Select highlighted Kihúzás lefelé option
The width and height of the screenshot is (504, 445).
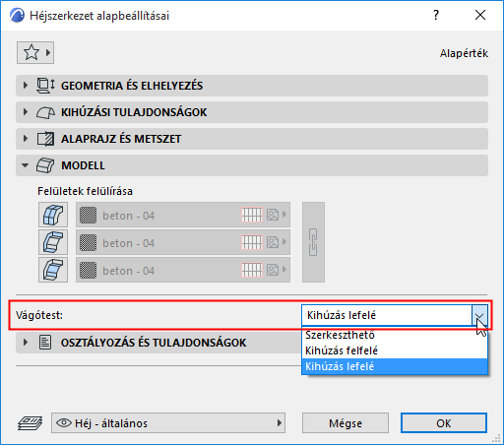click(395, 366)
